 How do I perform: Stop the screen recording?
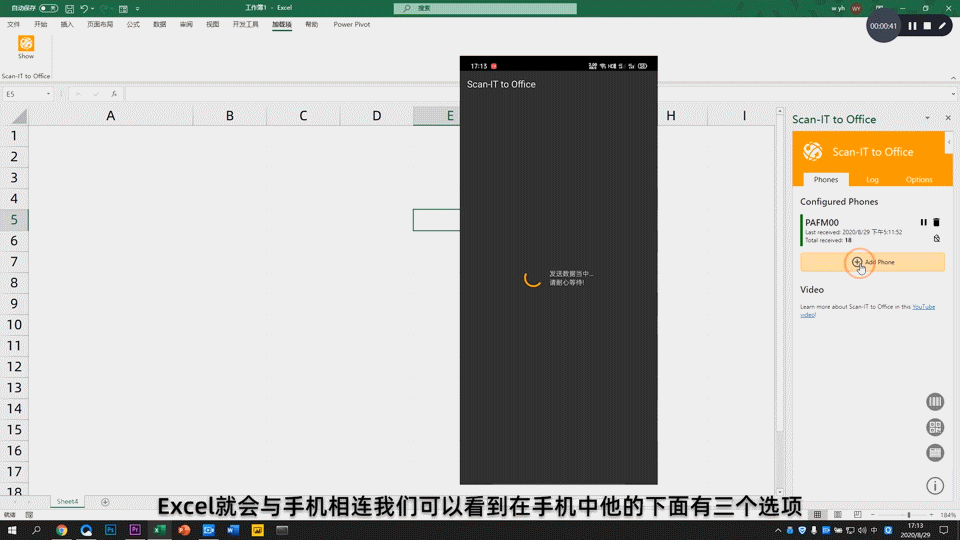coord(927,26)
